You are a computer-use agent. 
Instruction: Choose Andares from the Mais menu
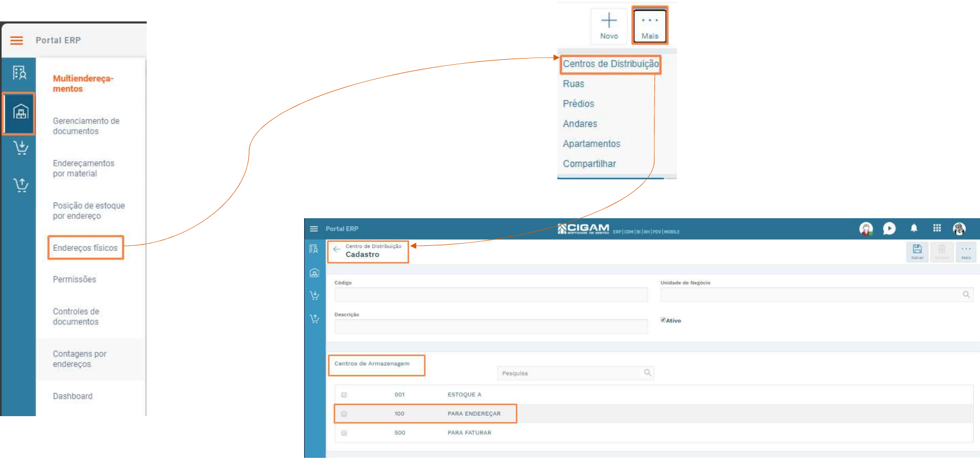pos(580,124)
